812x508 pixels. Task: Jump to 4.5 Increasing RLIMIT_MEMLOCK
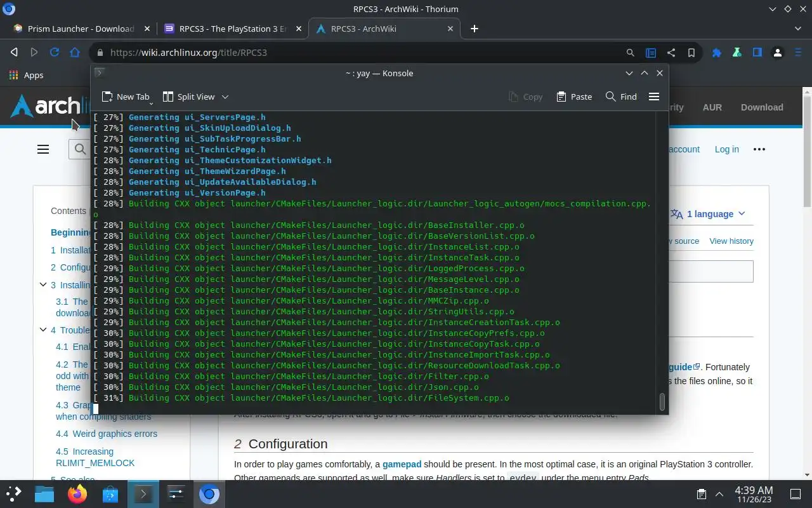[95, 457]
